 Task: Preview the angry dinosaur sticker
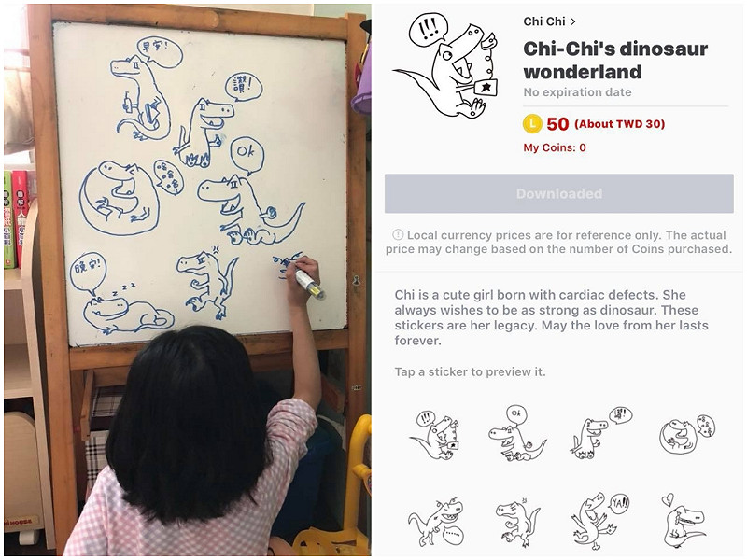coord(517,523)
